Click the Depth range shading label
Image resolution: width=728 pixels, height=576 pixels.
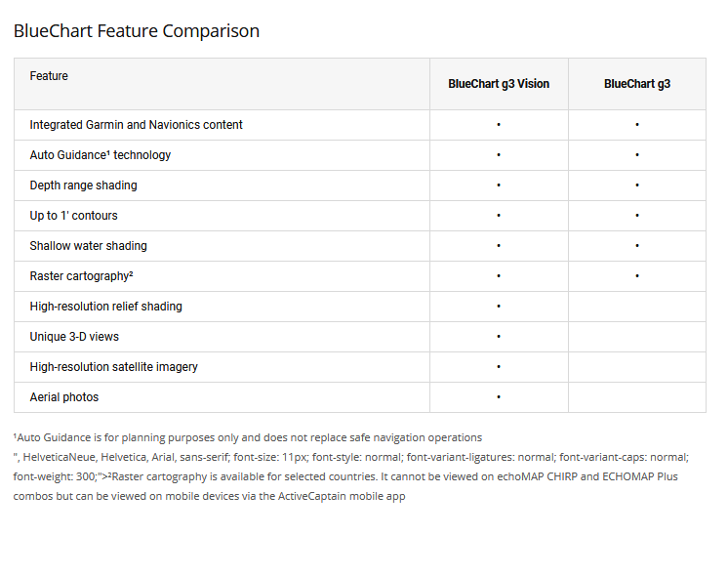[x=83, y=185]
